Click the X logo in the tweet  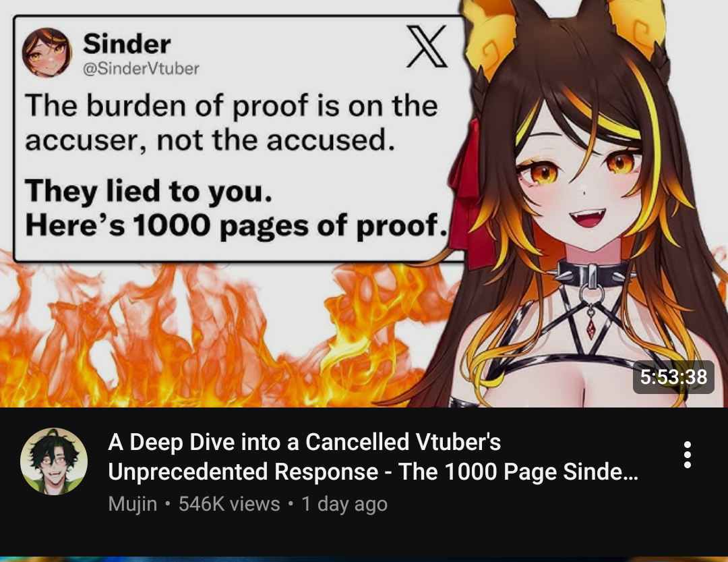[x=427, y=47]
